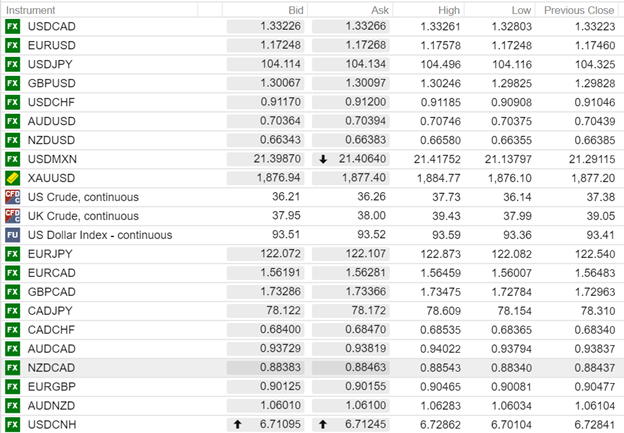Select the CFD icon for UK Crude
The width and height of the screenshot is (624, 433).
pyautogui.click(x=13, y=216)
